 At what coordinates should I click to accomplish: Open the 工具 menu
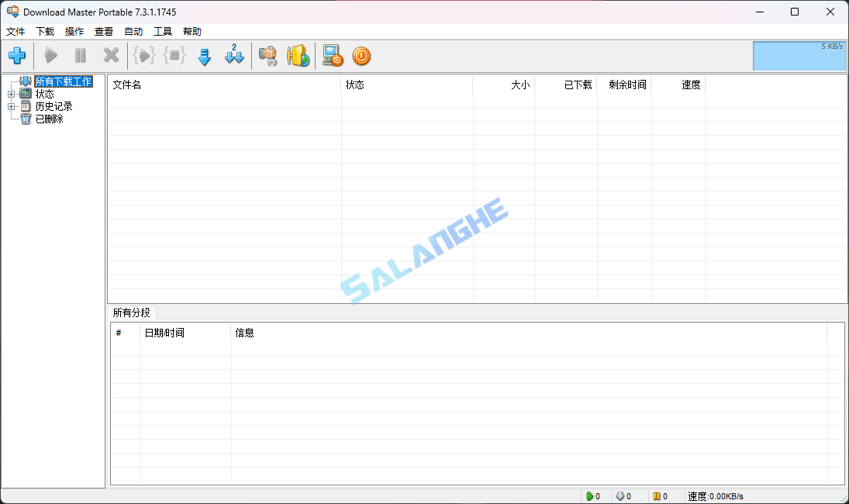pyautogui.click(x=161, y=31)
